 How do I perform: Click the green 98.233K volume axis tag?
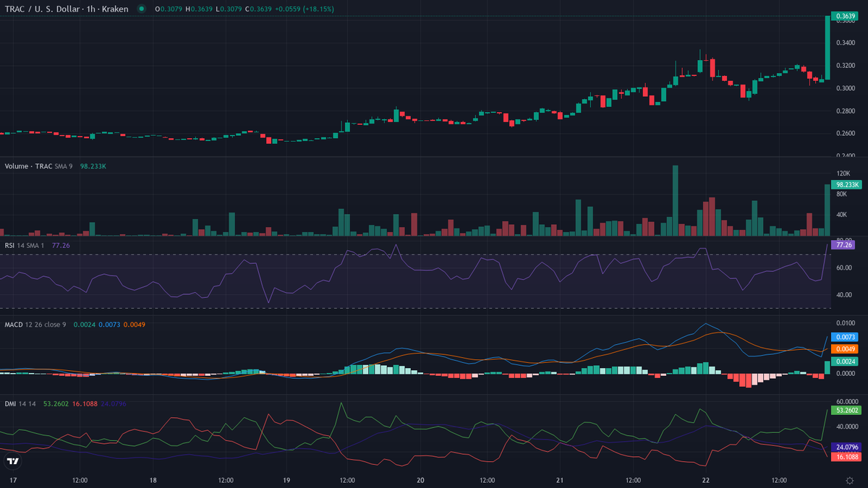pos(846,185)
